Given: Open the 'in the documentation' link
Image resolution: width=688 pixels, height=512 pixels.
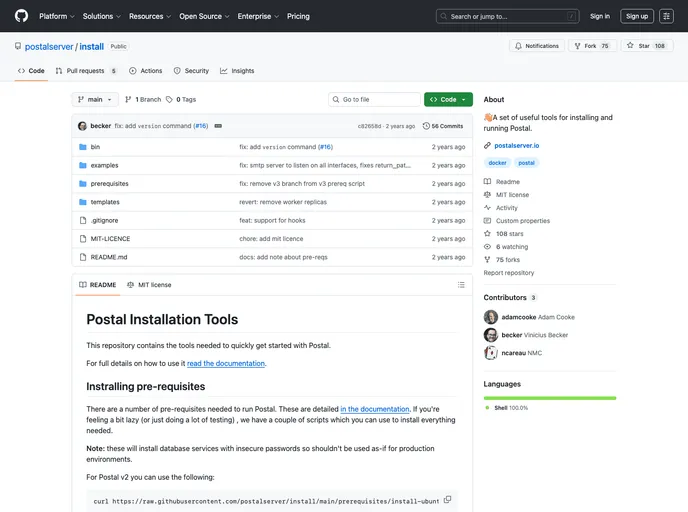Looking at the screenshot, I should pyautogui.click(x=375, y=409).
